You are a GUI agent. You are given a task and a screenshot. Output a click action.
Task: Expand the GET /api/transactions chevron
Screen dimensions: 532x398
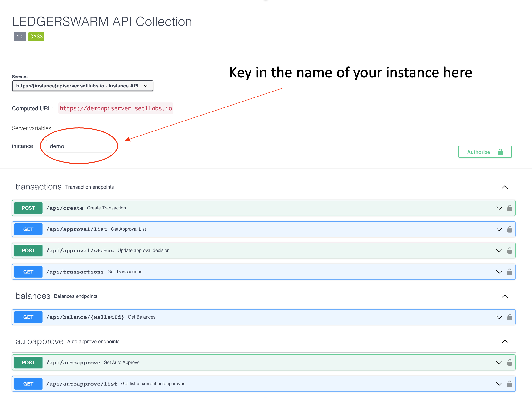(x=499, y=272)
